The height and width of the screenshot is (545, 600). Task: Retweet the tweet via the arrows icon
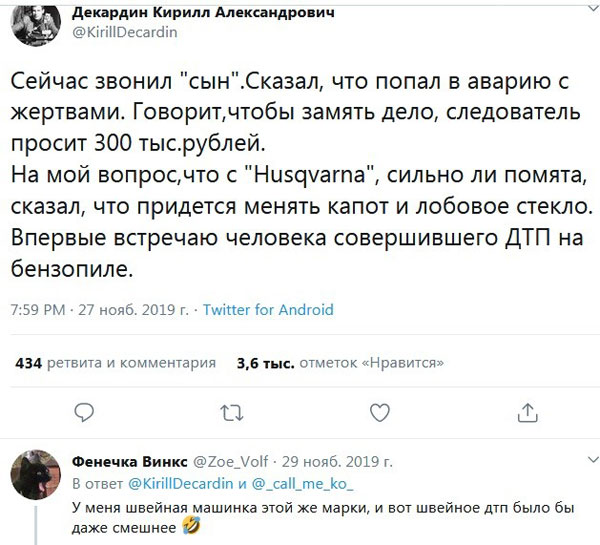pyautogui.click(x=231, y=412)
